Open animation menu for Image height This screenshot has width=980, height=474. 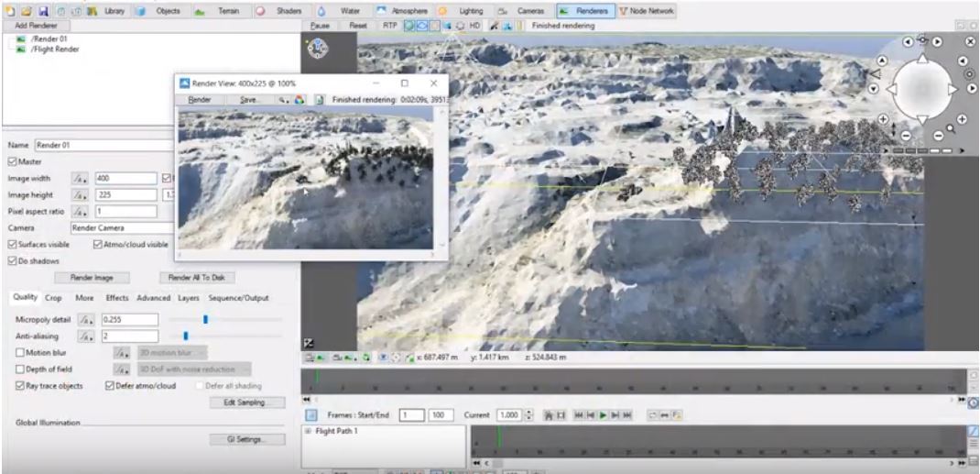click(81, 195)
